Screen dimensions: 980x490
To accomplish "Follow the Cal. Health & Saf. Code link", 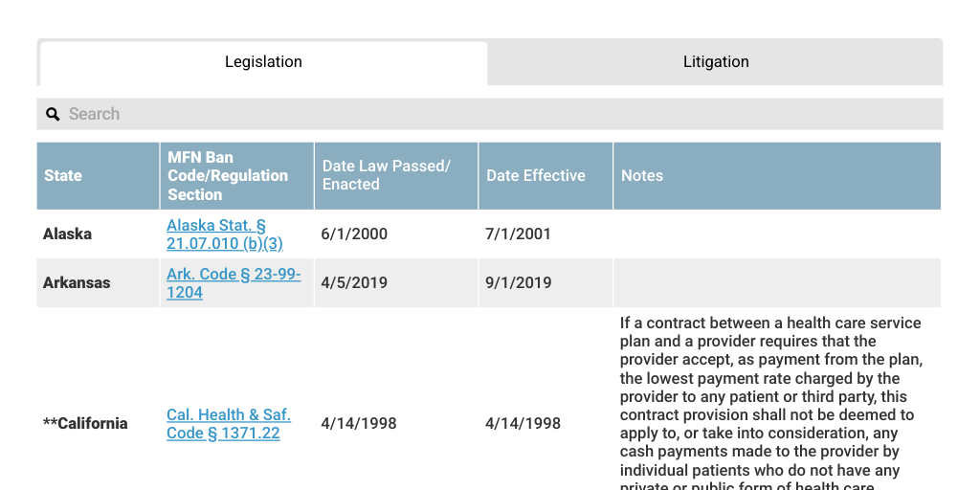I will coord(228,424).
